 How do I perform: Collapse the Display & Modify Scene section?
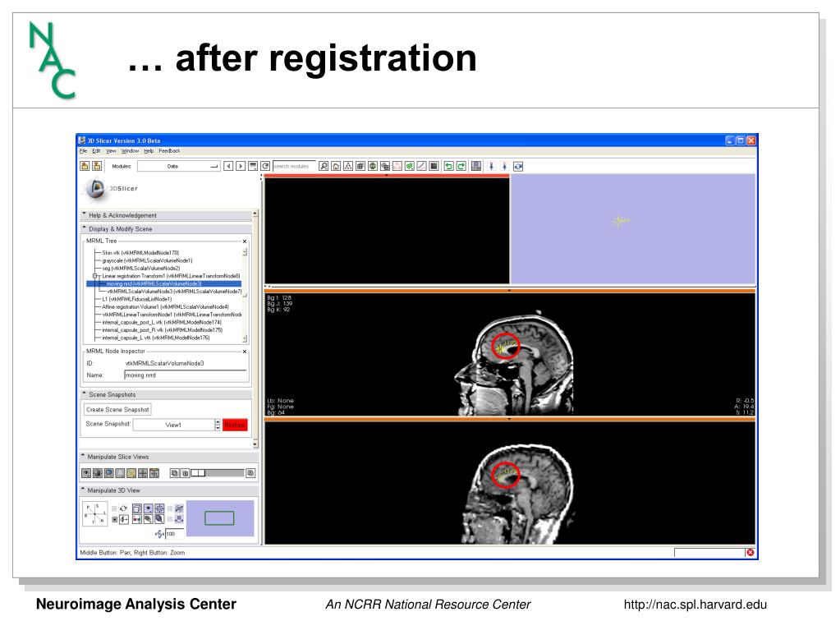[166, 228]
